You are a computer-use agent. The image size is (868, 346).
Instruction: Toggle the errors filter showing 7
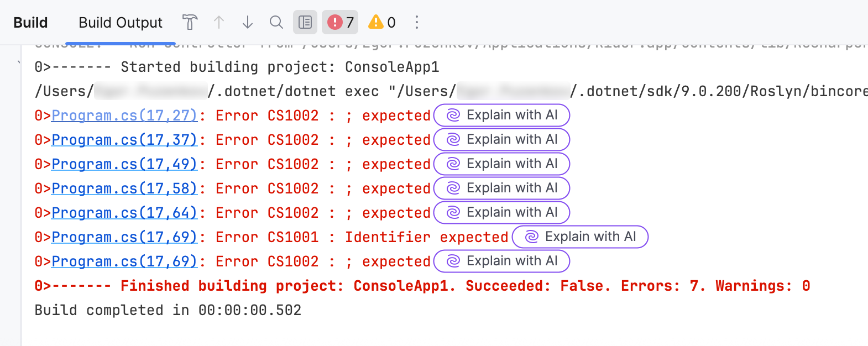point(340,23)
